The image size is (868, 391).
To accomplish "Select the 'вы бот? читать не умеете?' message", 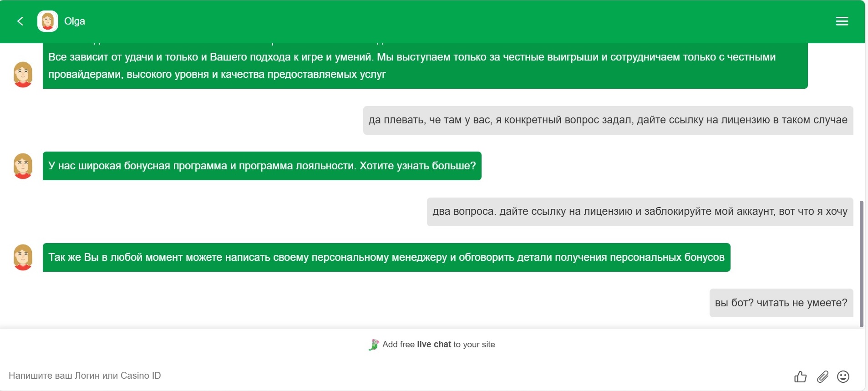I will coord(781,303).
